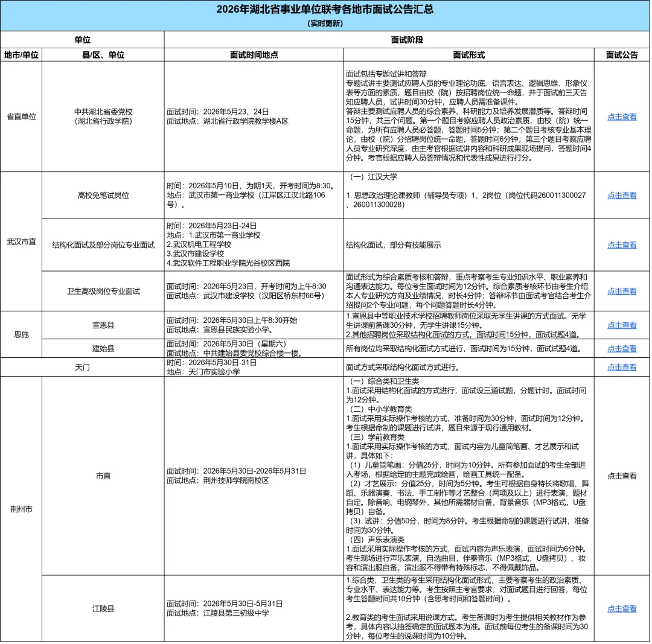Click the 面试形式 column header

[468, 55]
